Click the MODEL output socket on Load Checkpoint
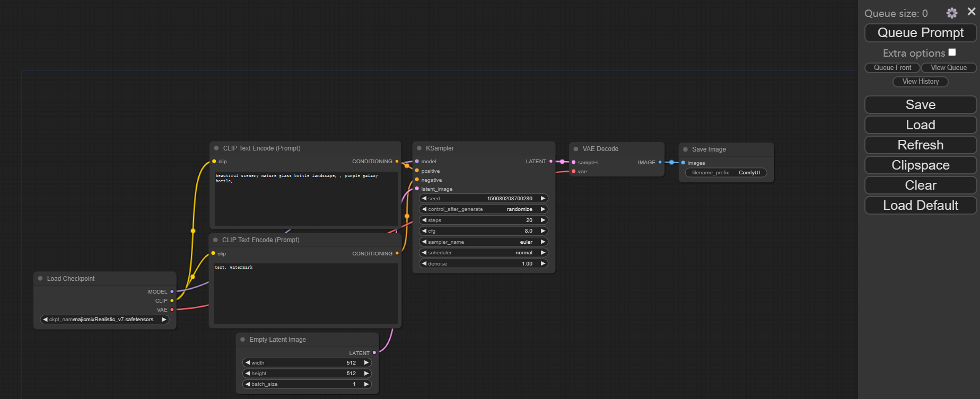 click(x=172, y=291)
